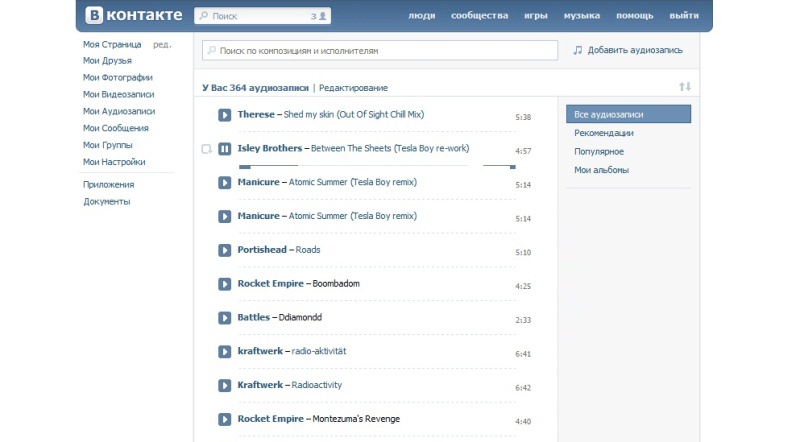
Task: Click the song title Boombadom
Action: point(336,283)
